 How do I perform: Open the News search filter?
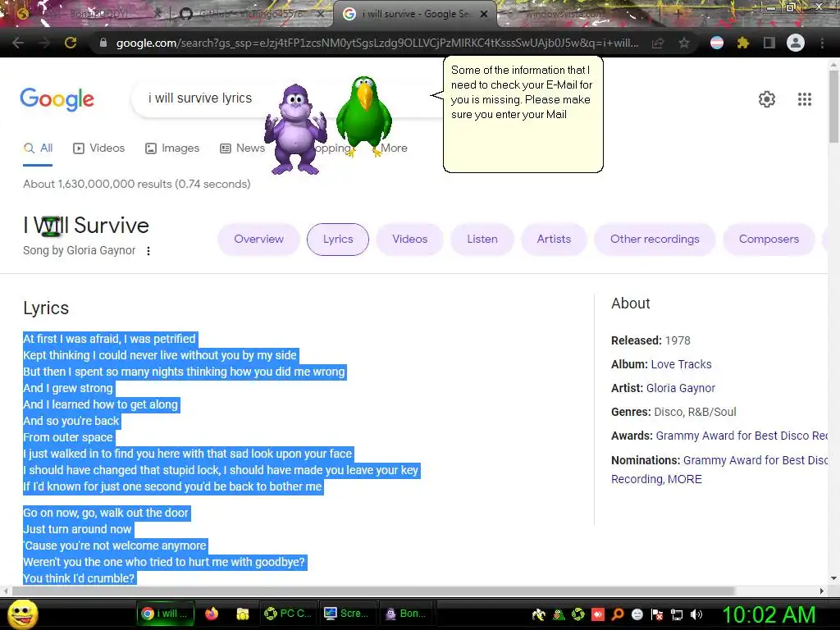pos(242,148)
